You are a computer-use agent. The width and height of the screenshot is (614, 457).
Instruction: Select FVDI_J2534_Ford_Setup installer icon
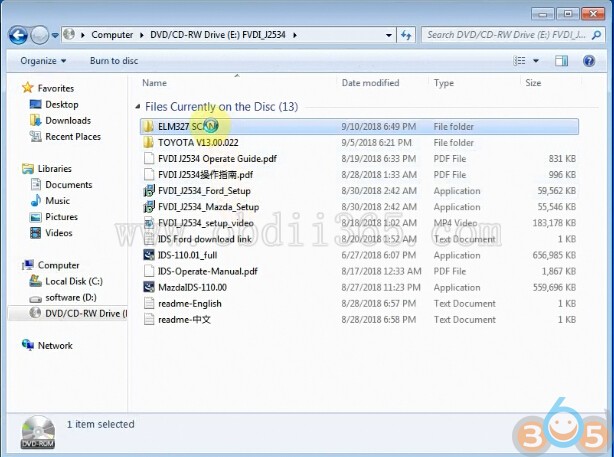coord(149,191)
